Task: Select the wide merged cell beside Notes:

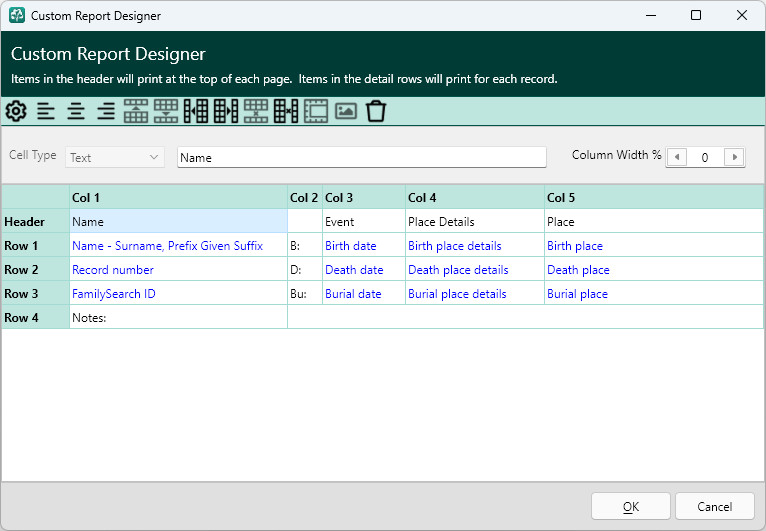Action: tap(525, 317)
